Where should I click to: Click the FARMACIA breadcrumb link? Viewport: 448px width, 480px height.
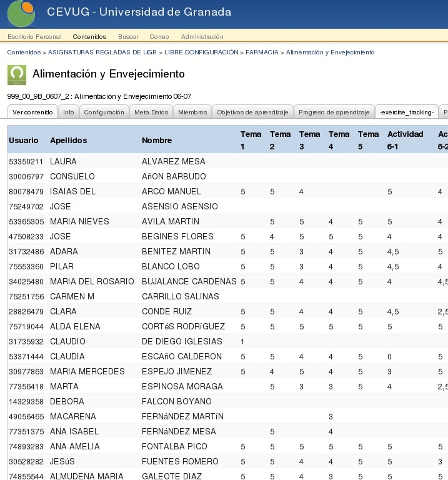(x=262, y=52)
